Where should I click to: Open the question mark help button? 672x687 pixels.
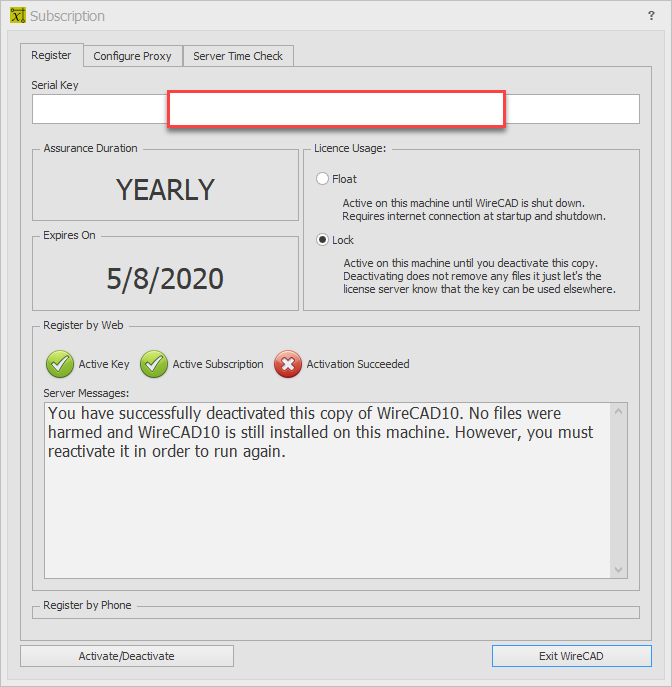pyautogui.click(x=651, y=16)
